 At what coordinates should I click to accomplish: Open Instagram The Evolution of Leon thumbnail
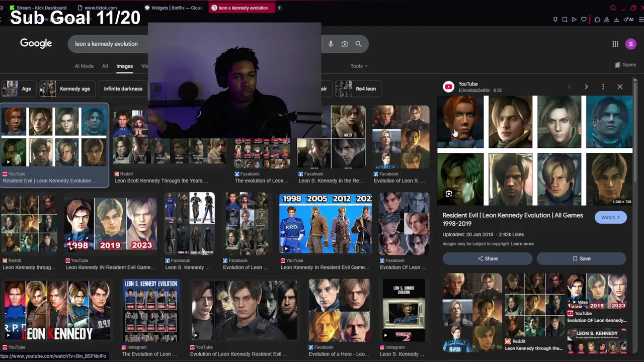point(151,310)
